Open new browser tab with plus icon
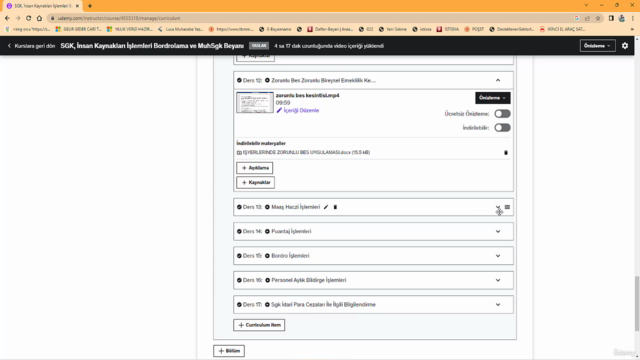 [90, 6]
